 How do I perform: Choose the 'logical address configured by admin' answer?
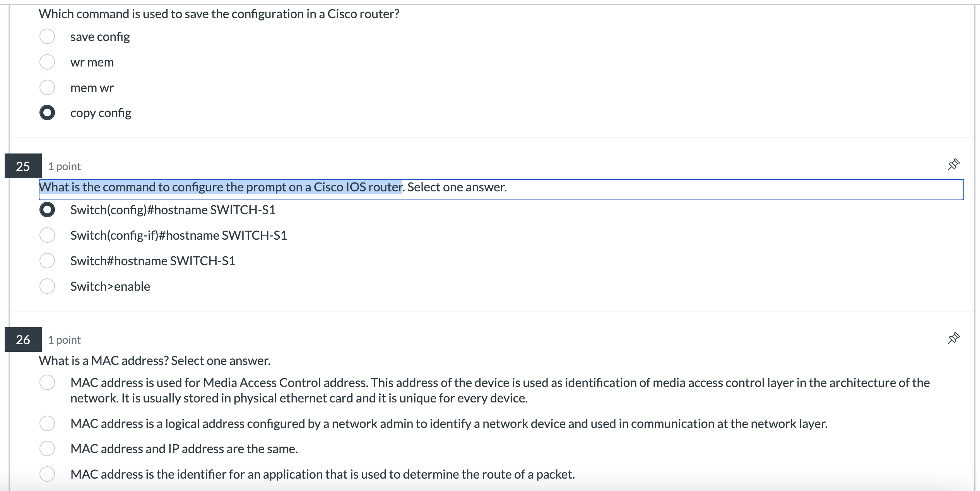pyautogui.click(x=47, y=423)
